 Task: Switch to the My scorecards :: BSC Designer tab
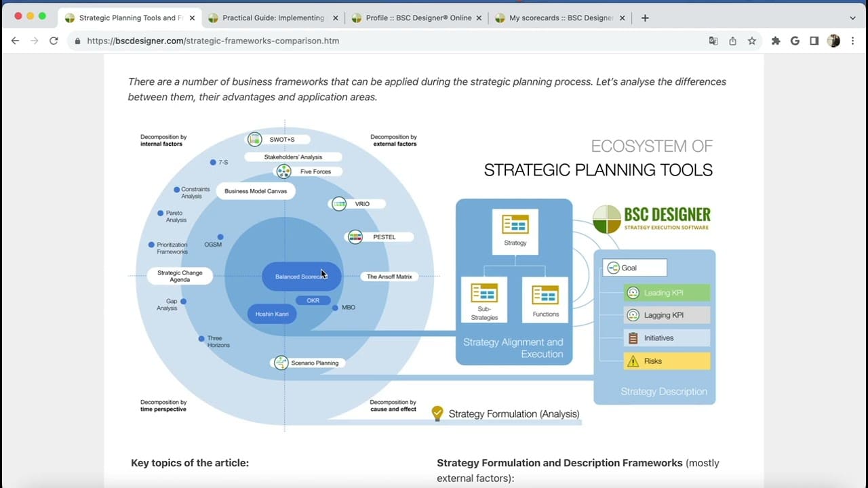561,18
